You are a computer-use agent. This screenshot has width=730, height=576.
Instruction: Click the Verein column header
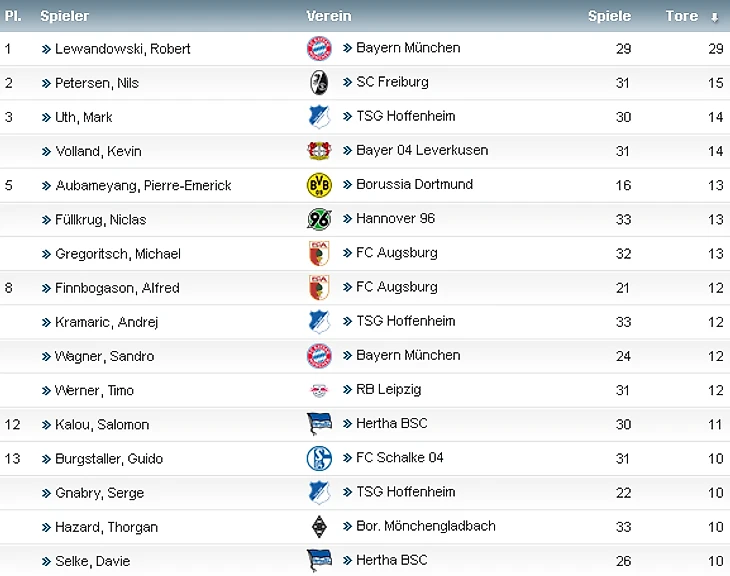point(329,16)
